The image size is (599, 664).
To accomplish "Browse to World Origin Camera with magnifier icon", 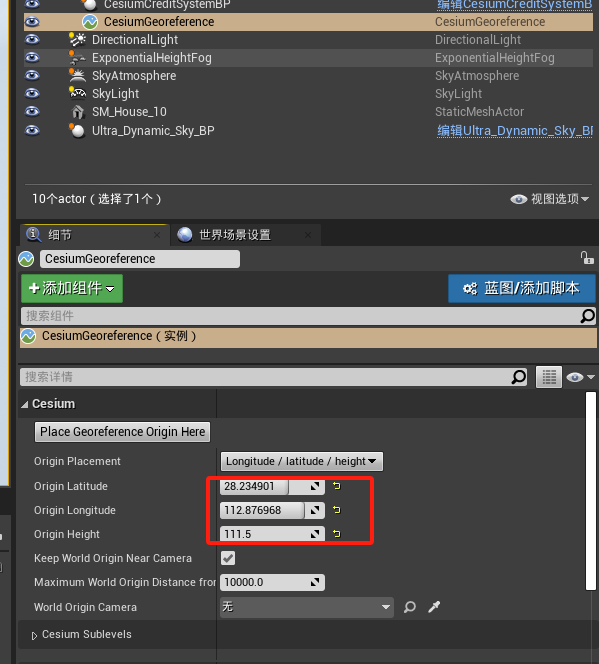I will point(409,607).
